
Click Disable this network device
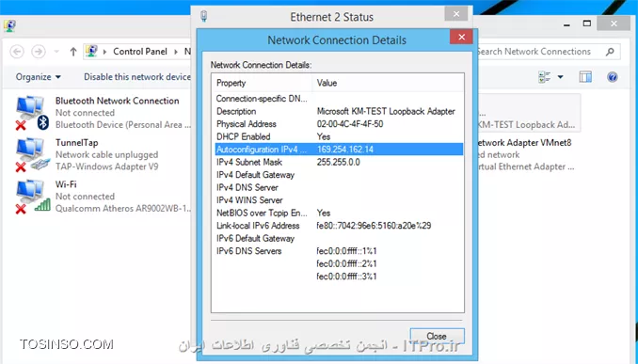tap(137, 77)
